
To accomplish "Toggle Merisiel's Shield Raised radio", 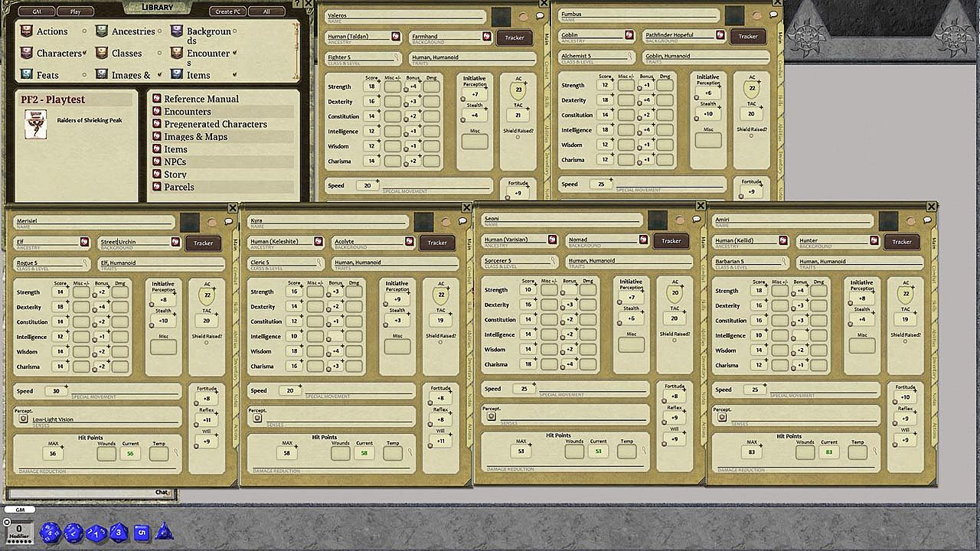I will [x=206, y=342].
